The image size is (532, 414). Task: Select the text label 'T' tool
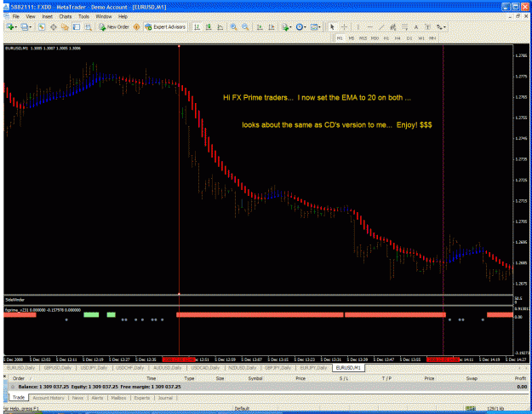click(427, 26)
